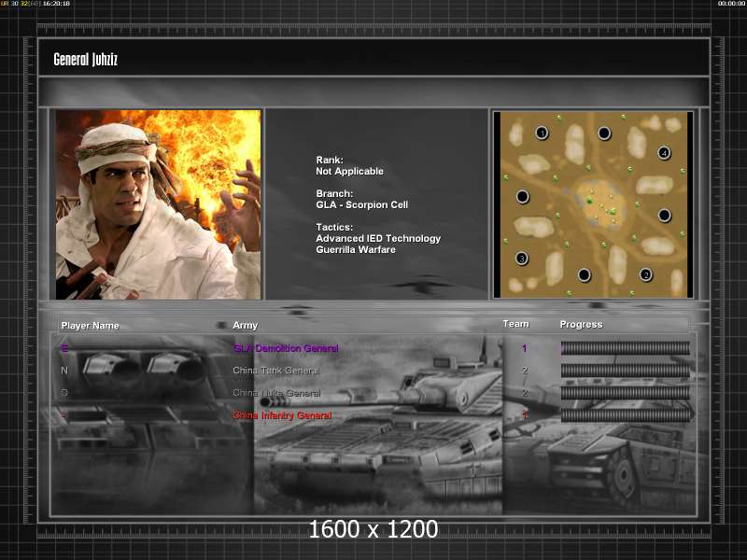Click the desert map preview

click(593, 204)
